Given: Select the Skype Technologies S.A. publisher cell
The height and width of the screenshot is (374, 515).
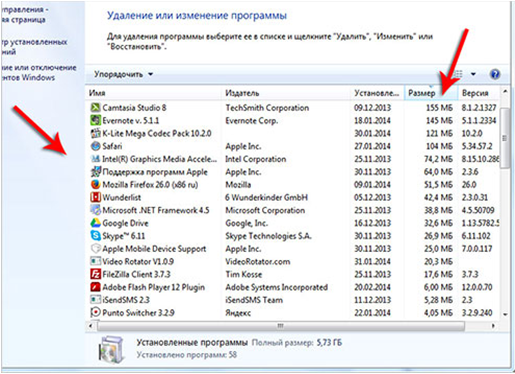Looking at the screenshot, I should tap(268, 236).
